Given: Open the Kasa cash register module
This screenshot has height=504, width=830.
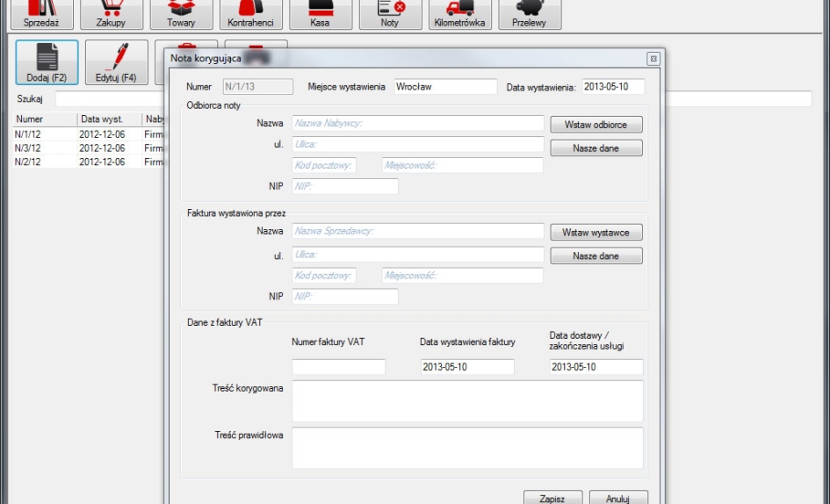Looking at the screenshot, I should point(320,13).
